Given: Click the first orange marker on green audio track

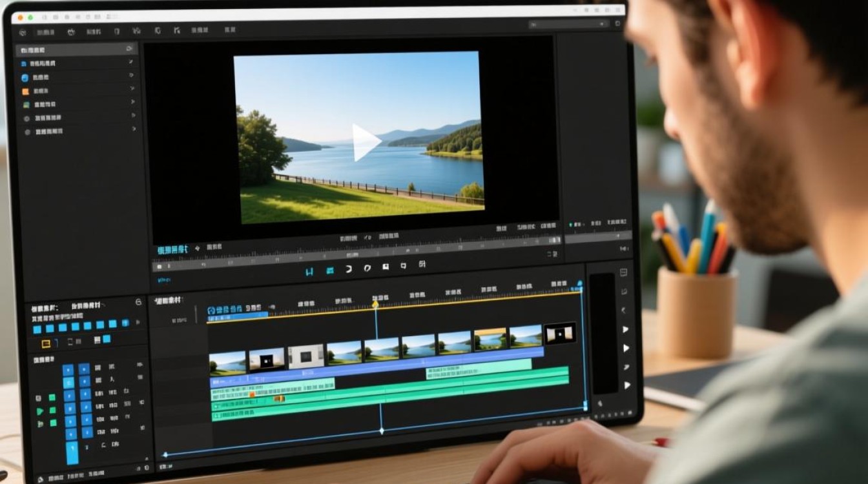Looking at the screenshot, I should point(252,394).
